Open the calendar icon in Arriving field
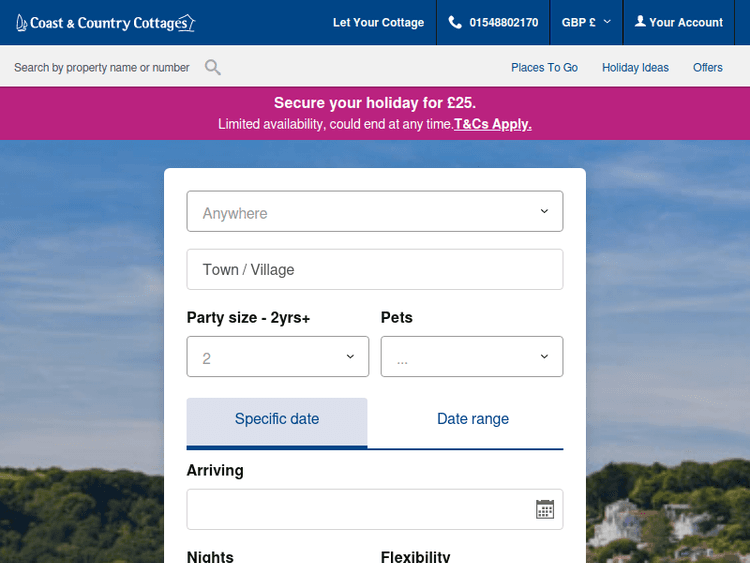Image resolution: width=750 pixels, height=563 pixels. click(545, 509)
